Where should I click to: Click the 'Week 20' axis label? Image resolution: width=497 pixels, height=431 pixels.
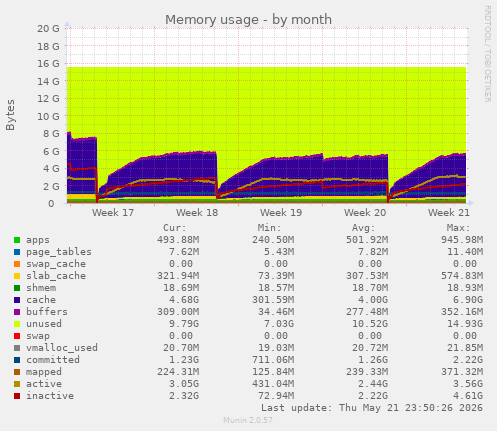[x=365, y=213]
